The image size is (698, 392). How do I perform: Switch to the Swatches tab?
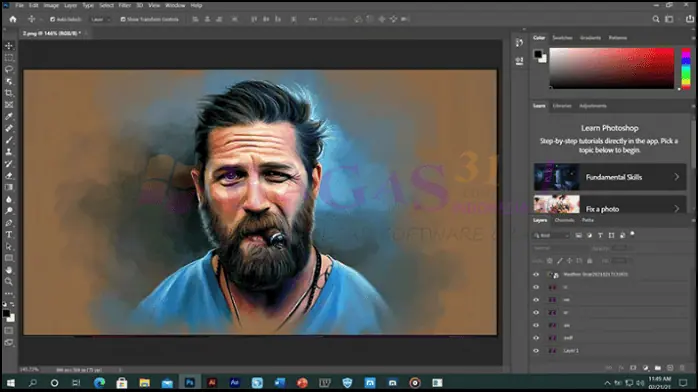tap(562, 38)
